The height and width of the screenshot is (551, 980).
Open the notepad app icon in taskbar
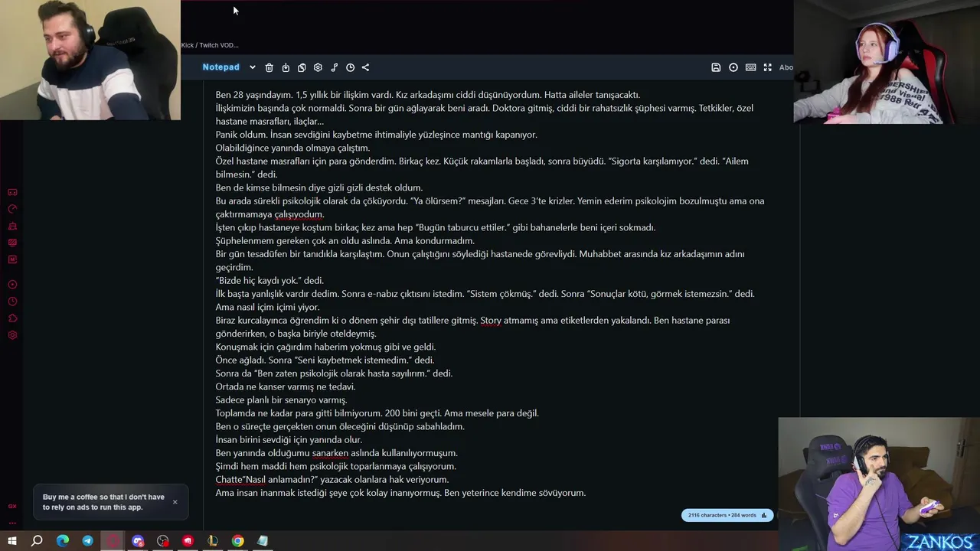pyautogui.click(x=263, y=541)
